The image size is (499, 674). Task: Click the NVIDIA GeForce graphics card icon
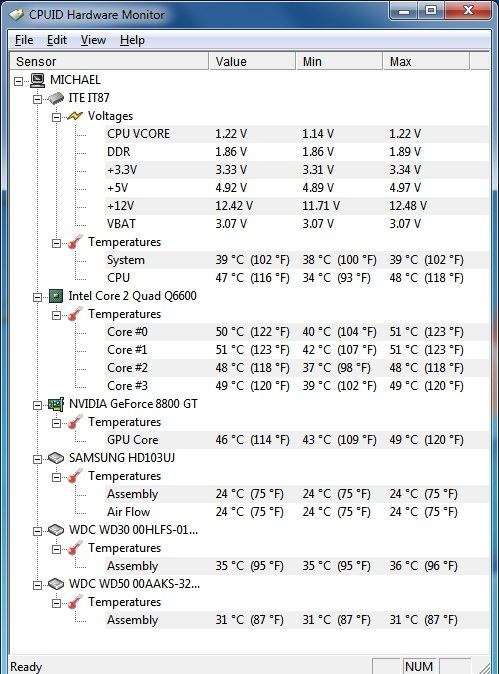tap(56, 404)
